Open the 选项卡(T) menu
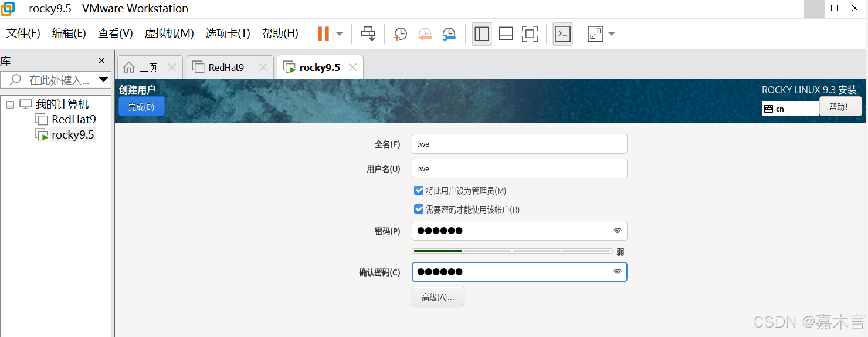 click(228, 33)
